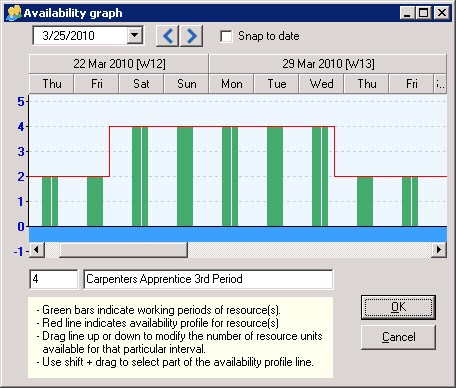
Task: Click the units field containing 4
Action: pos(54,279)
